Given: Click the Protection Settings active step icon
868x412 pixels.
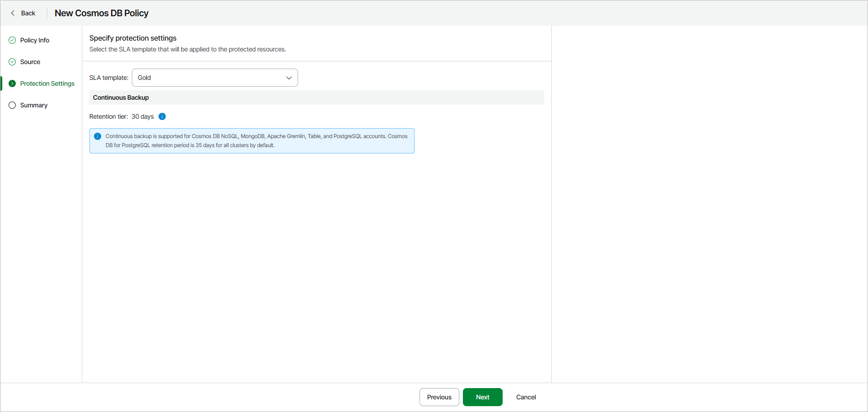Looking at the screenshot, I should pyautogui.click(x=12, y=83).
